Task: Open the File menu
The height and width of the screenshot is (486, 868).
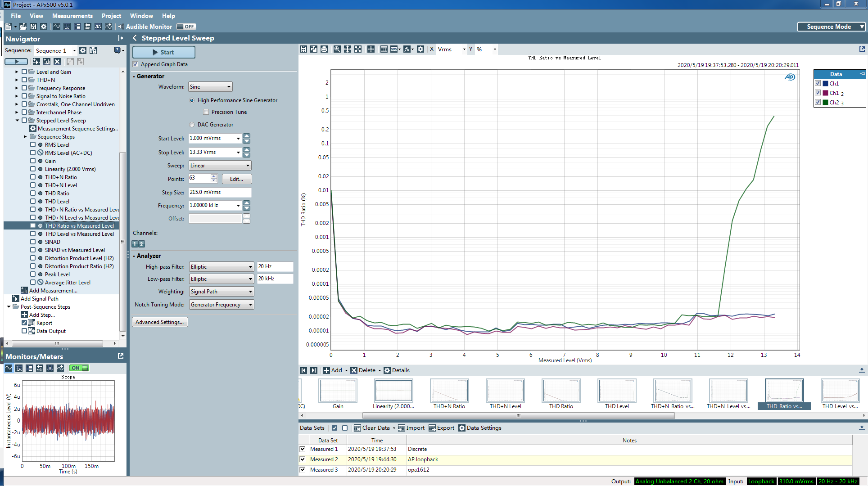Action: [x=16, y=16]
